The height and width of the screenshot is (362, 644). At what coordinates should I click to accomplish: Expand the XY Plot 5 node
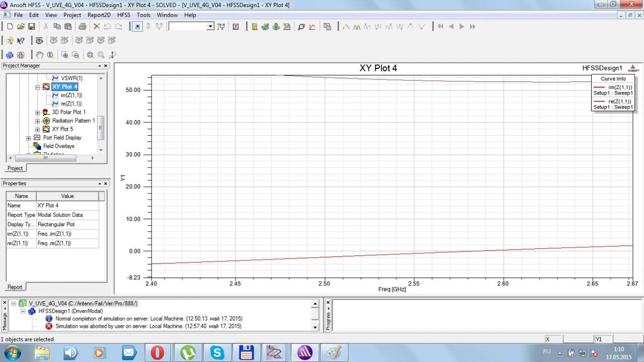pos(37,129)
